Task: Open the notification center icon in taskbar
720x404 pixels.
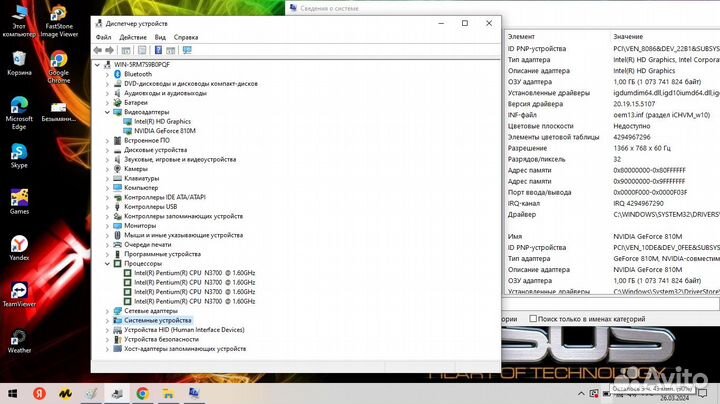Action: coord(703,393)
